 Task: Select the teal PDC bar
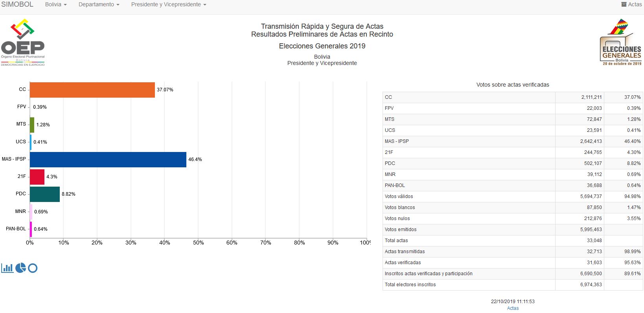[x=44, y=194]
